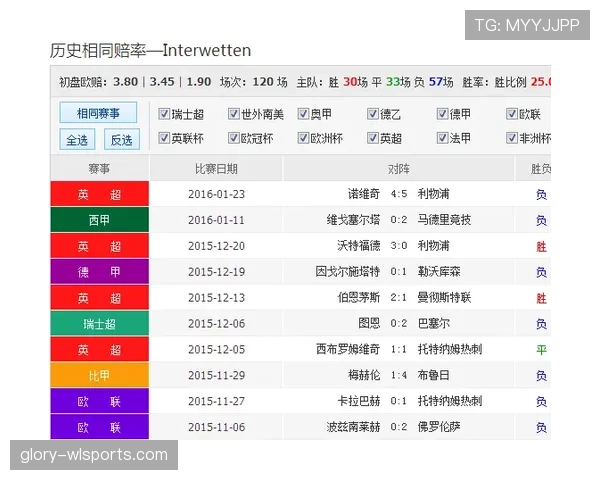
Task: Click 欧联 league cell dated 2015-11-27
Action: pyautogui.click(x=99, y=401)
